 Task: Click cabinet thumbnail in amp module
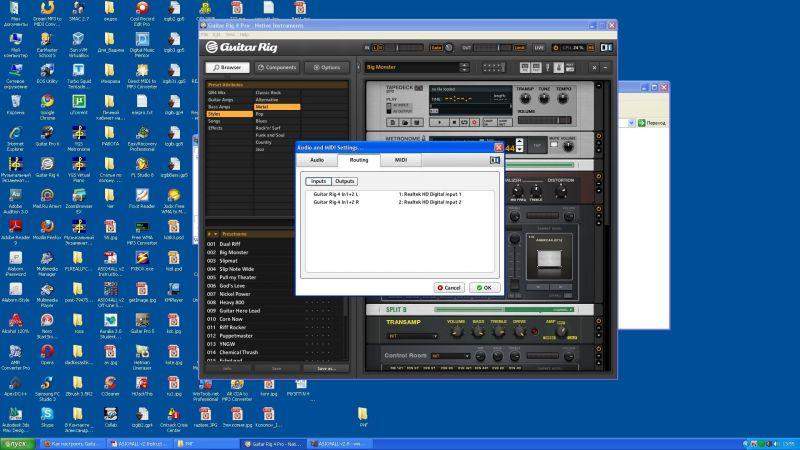pyautogui.click(x=549, y=258)
